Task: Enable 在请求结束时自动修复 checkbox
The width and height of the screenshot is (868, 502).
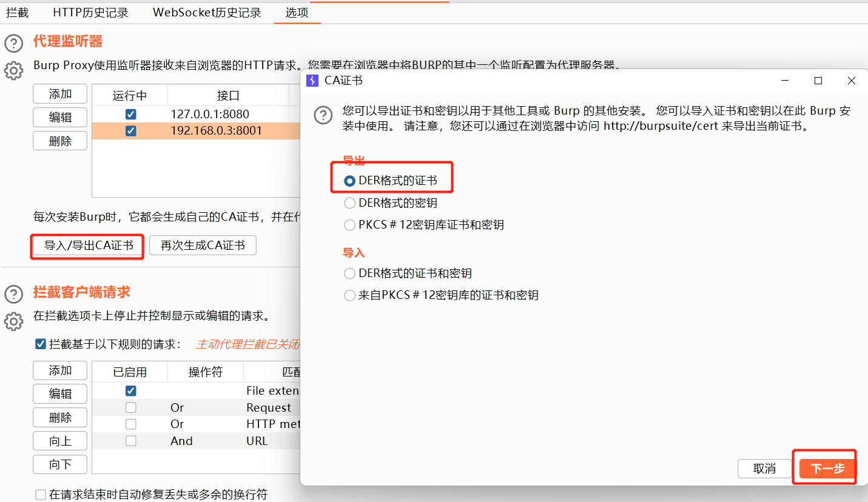Action: coord(41,495)
